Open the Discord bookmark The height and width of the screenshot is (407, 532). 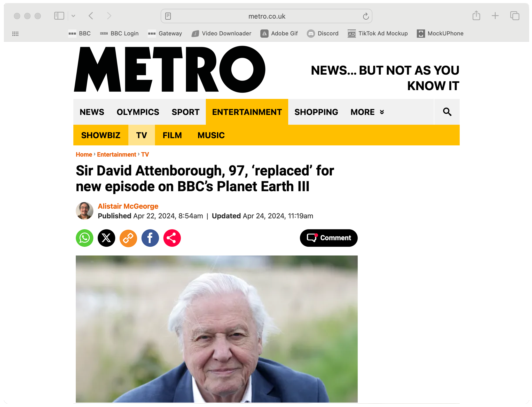(x=323, y=34)
